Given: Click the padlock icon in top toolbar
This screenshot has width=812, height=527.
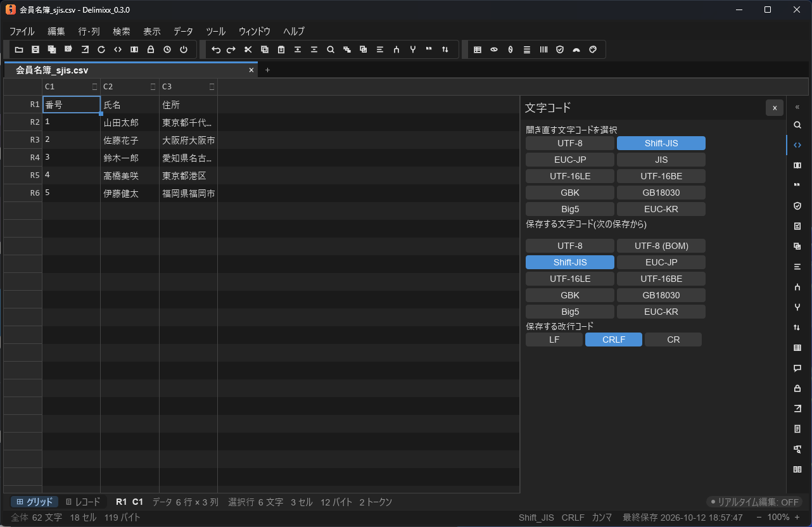Looking at the screenshot, I should pyautogui.click(x=151, y=49).
